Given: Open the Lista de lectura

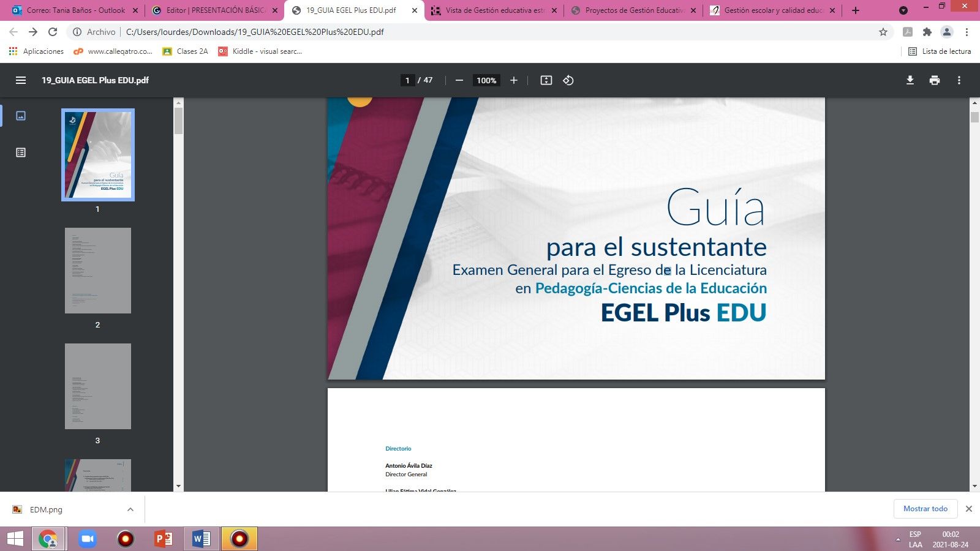Looking at the screenshot, I should click(x=940, y=51).
